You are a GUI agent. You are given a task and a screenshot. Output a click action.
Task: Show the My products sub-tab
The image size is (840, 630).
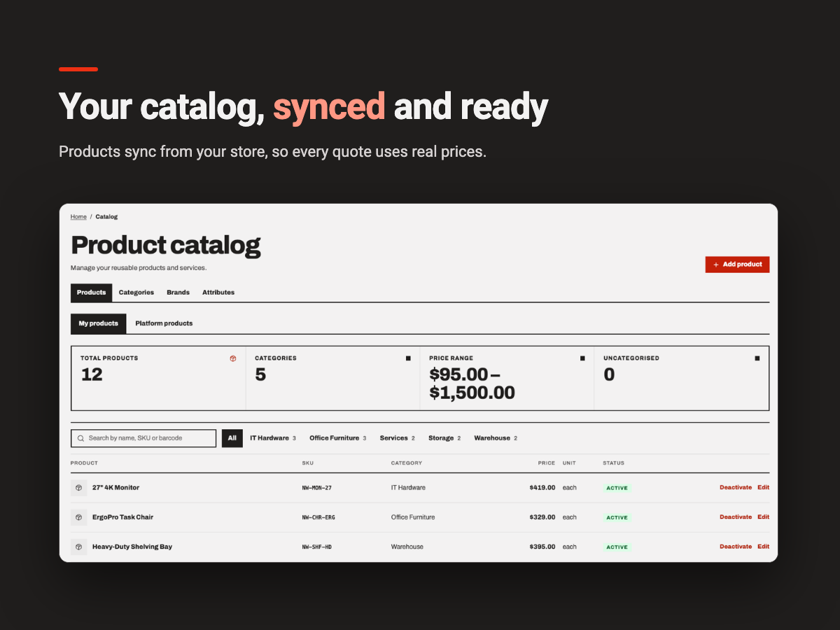coord(99,323)
